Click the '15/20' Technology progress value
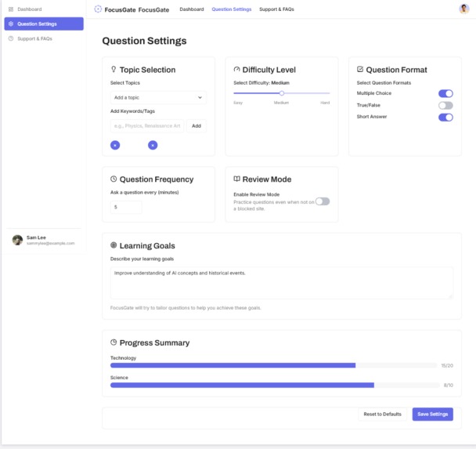 [447, 365]
